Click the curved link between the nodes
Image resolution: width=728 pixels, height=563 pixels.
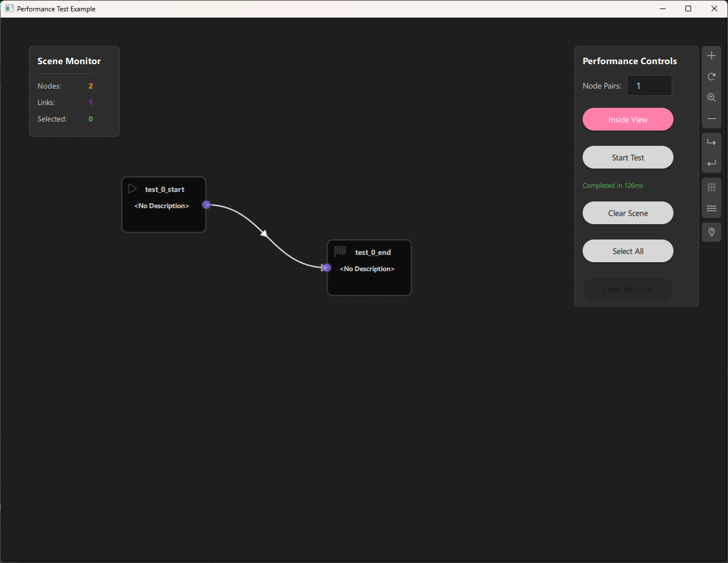pyautogui.click(x=264, y=234)
